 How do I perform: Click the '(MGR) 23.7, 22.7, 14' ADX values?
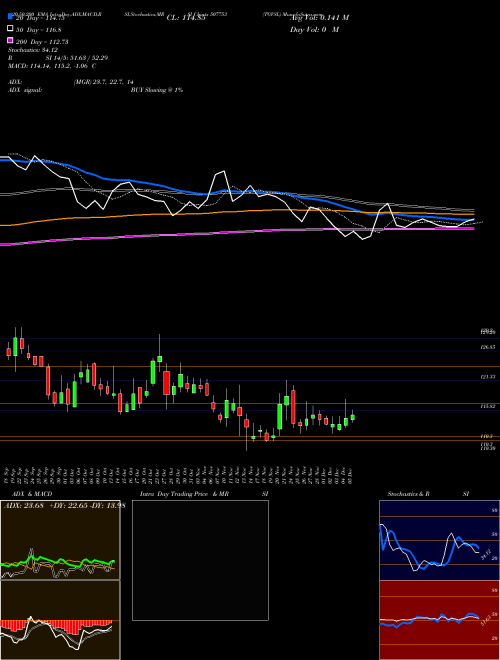tap(104, 82)
